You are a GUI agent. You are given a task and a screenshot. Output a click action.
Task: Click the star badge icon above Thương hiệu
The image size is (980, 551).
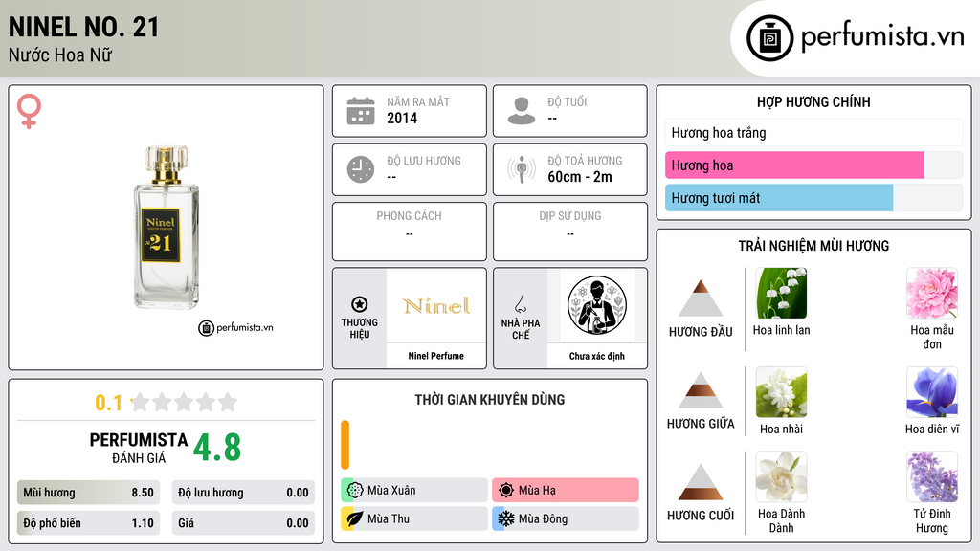360,304
